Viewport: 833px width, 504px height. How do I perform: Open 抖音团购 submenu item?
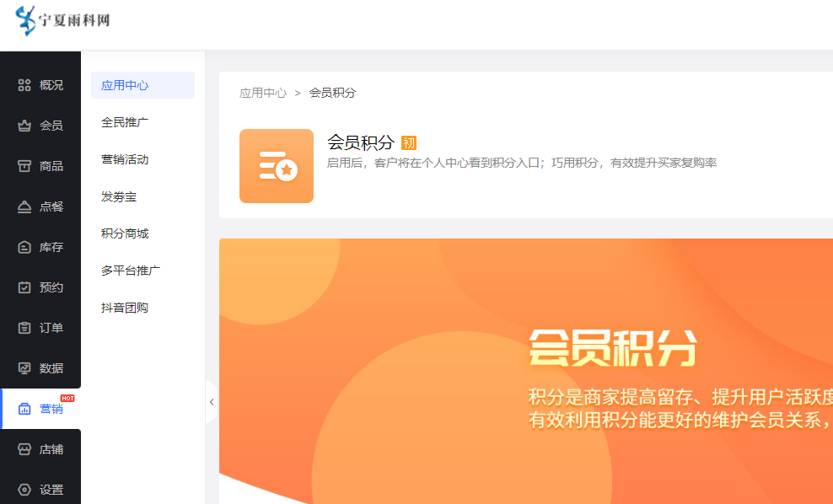pos(125,308)
